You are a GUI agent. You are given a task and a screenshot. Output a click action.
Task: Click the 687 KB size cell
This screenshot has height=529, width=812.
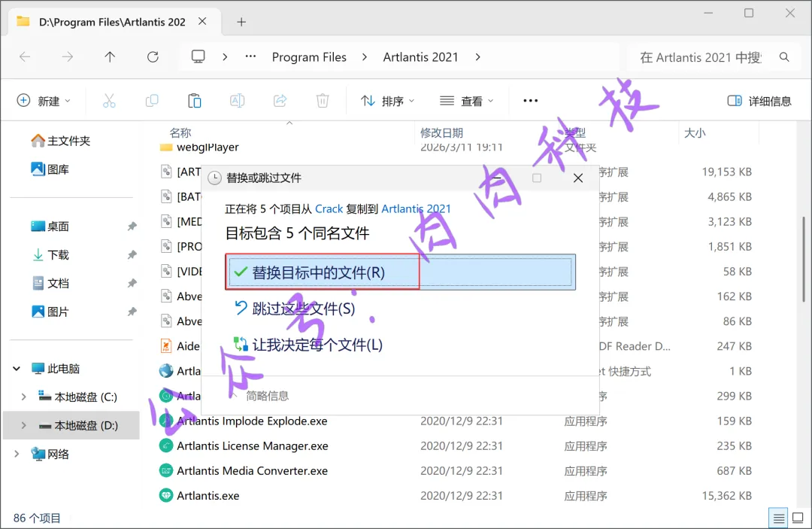click(734, 471)
